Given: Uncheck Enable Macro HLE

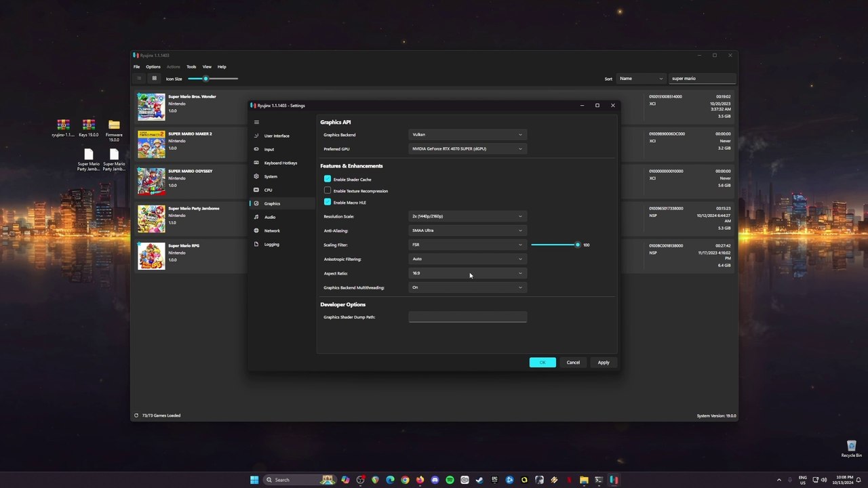Looking at the screenshot, I should click(x=328, y=202).
